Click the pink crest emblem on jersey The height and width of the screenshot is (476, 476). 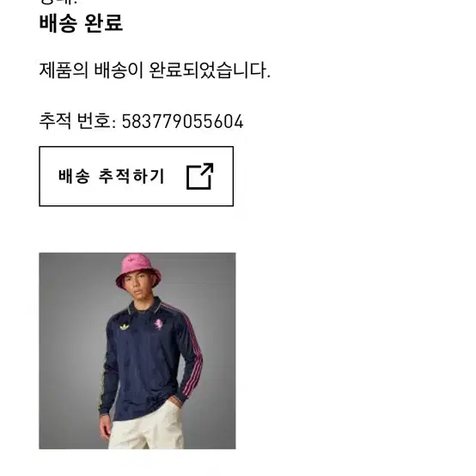click(158, 324)
